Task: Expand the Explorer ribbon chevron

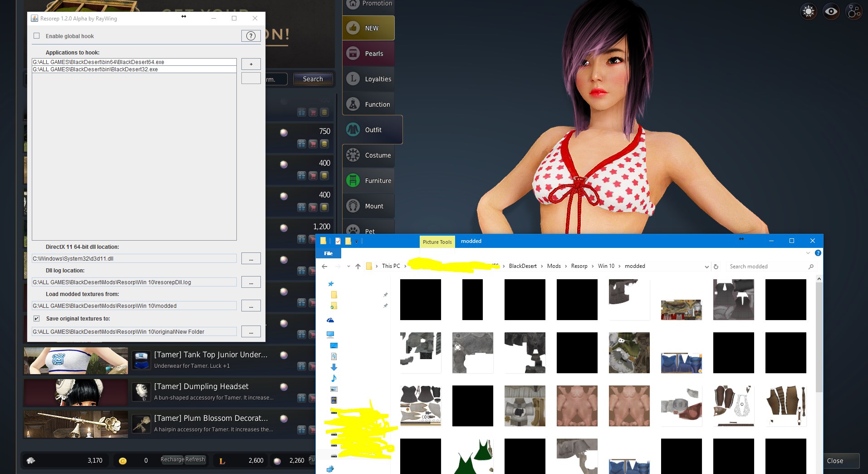Action: [x=808, y=253]
